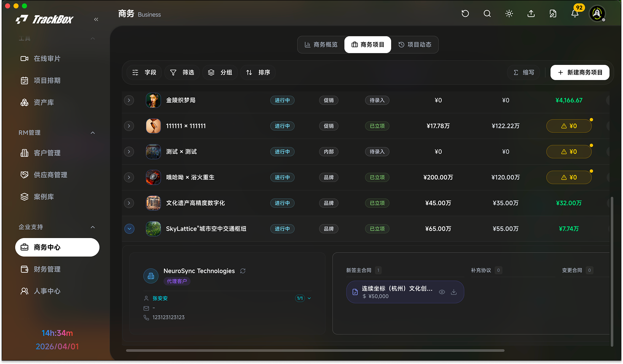The height and width of the screenshot is (364, 623).
Task: Open 资产库 in the sidebar
Action: (57, 102)
